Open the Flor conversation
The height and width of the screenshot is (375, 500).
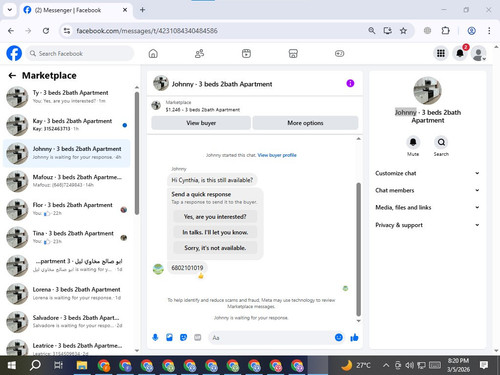[67, 209]
